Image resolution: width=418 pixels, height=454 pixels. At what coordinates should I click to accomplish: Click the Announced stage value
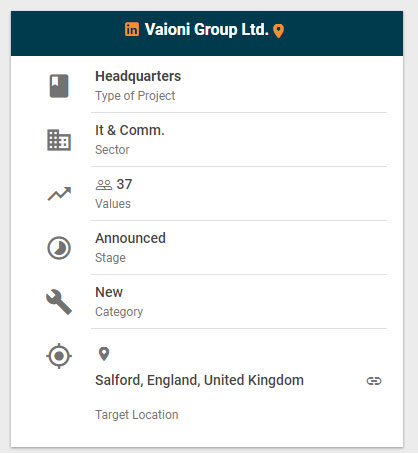pos(130,238)
